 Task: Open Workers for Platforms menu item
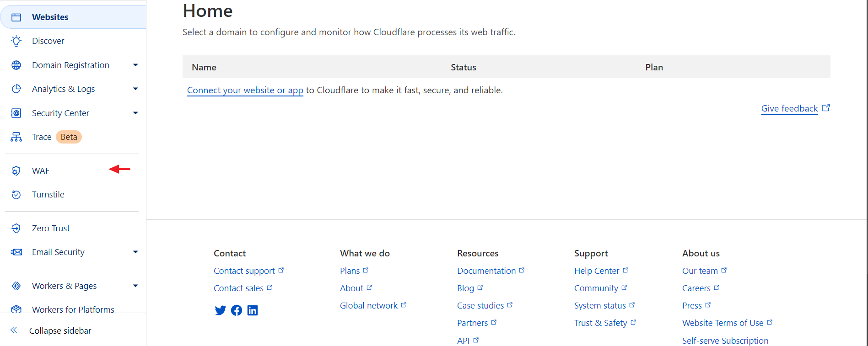click(x=73, y=309)
